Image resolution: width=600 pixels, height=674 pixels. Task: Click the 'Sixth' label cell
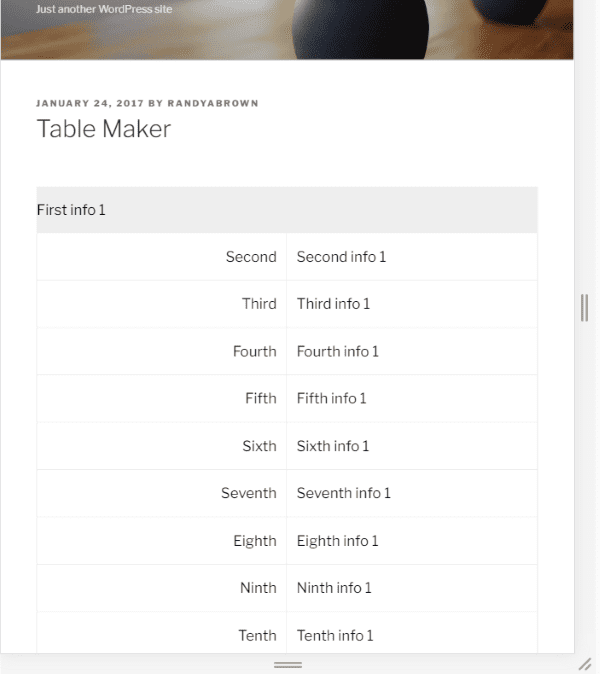point(259,446)
